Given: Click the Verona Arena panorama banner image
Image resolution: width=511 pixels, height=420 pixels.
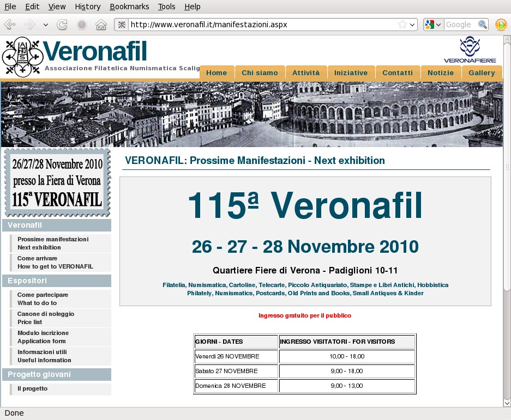Looking at the screenshot, I should tap(252, 114).
